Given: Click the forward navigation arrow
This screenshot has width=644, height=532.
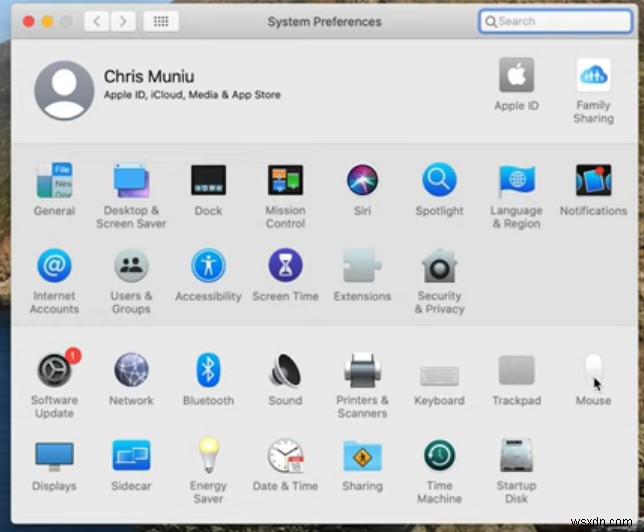Looking at the screenshot, I should point(123,21).
